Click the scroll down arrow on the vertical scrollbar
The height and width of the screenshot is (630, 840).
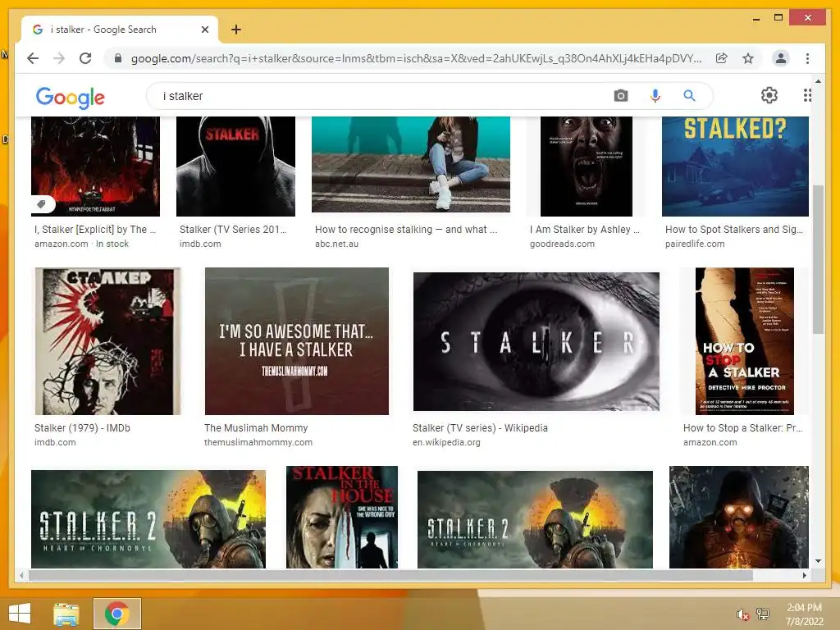point(818,561)
